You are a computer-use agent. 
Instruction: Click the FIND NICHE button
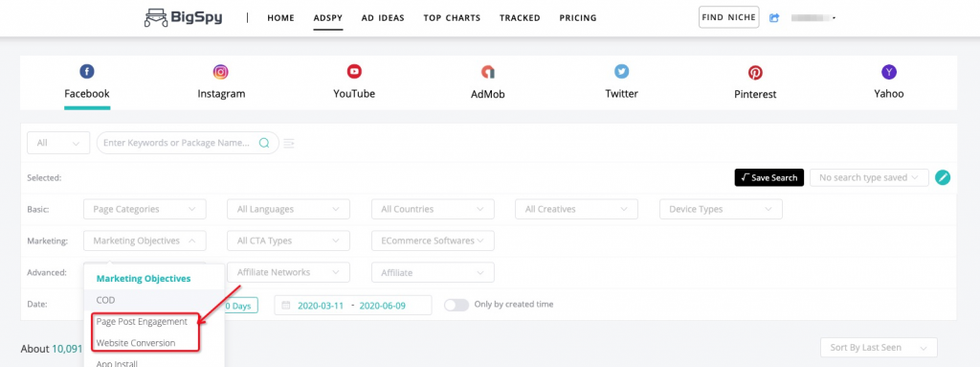pos(728,17)
